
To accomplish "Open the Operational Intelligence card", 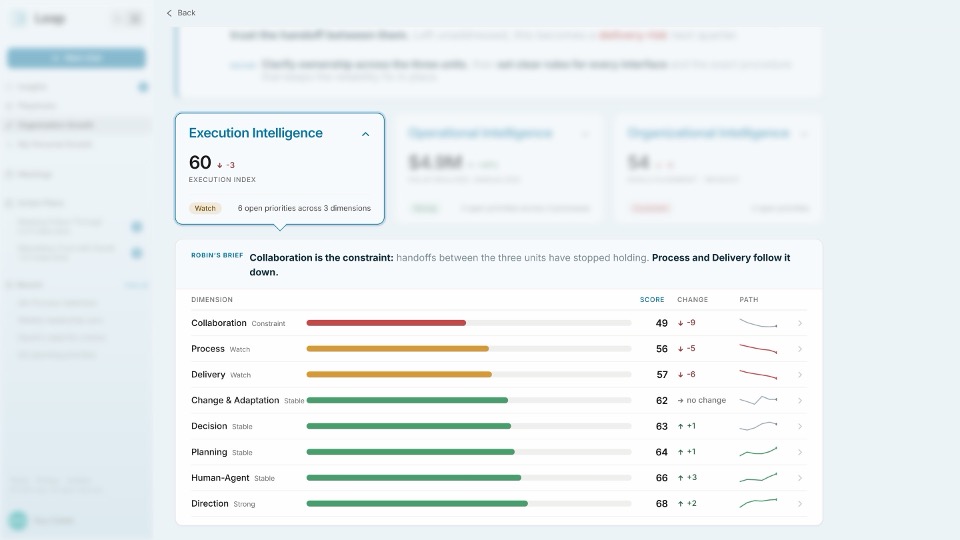I will [500, 168].
